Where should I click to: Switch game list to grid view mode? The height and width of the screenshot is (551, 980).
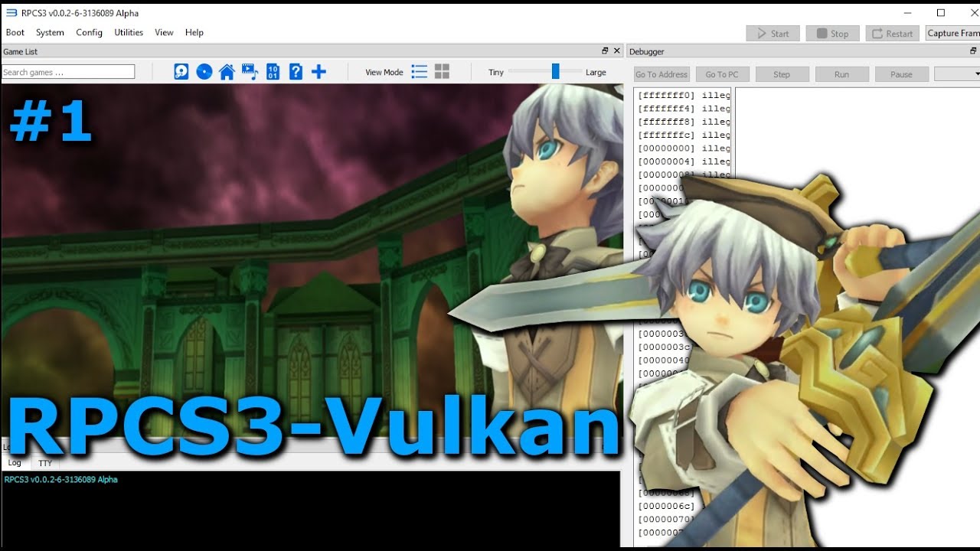(x=442, y=72)
